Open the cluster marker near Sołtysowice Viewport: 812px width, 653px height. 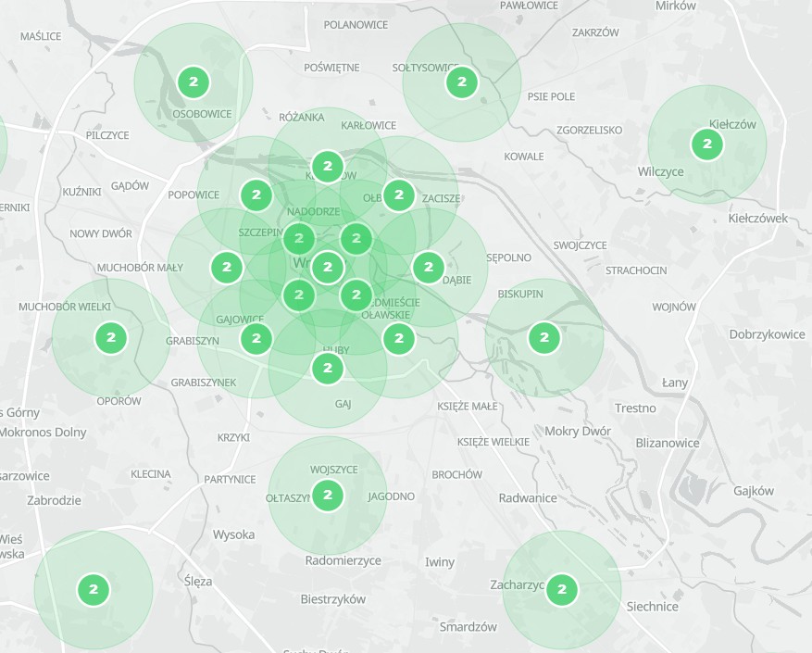pyautogui.click(x=461, y=82)
